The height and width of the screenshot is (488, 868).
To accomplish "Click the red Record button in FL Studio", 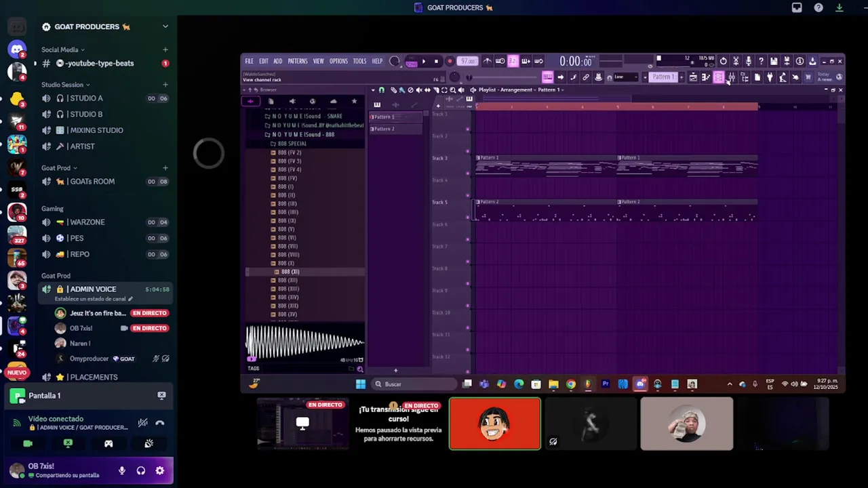I will (449, 61).
